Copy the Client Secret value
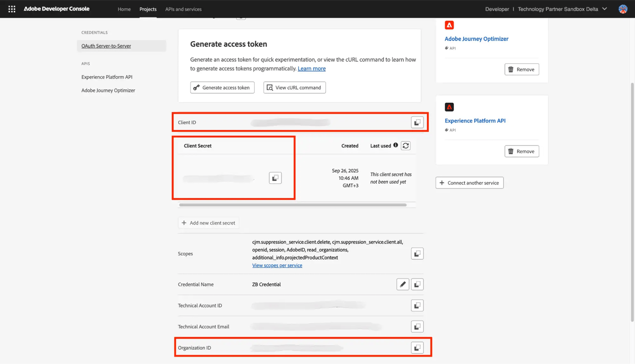The width and height of the screenshot is (635, 364). click(275, 178)
